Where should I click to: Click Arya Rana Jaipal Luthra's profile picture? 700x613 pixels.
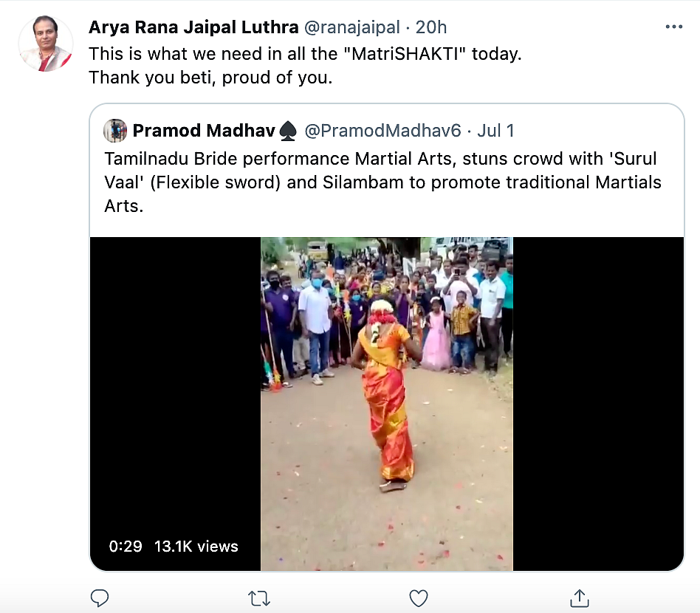[x=46, y=44]
